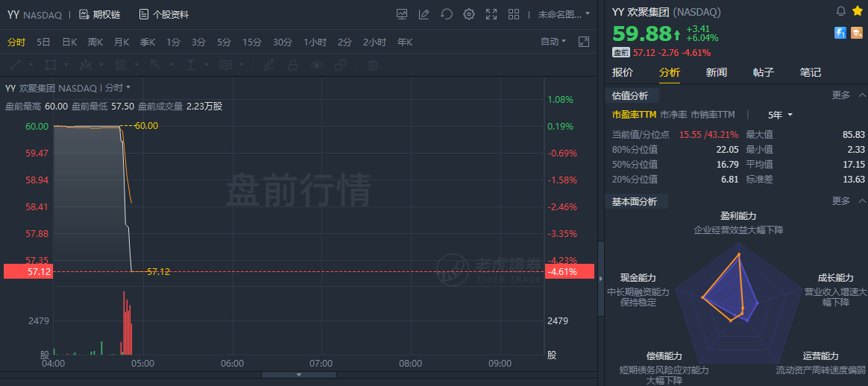Switch to the 年K chart
Image resolution: width=868 pixels, height=386 pixels.
405,42
